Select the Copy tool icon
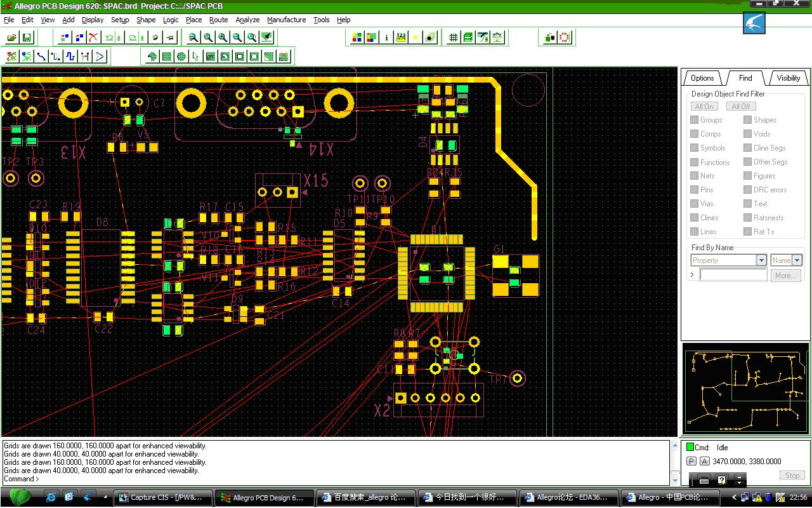Screen dimensions: 812x508 [79, 38]
